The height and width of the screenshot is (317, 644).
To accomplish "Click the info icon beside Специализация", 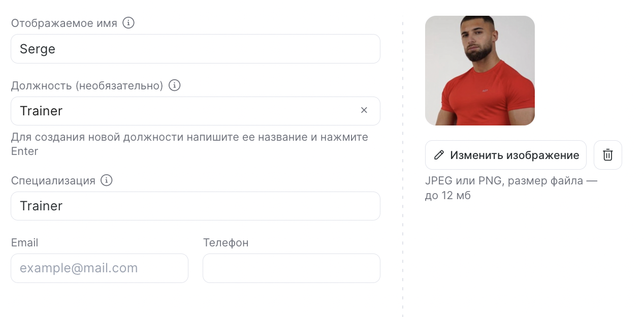I will click(x=106, y=180).
